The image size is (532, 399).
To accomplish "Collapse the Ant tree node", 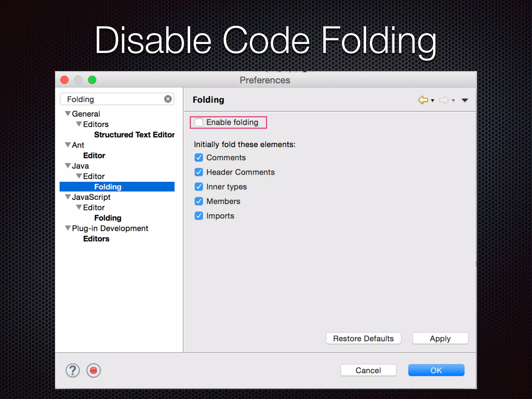I will click(x=68, y=145).
